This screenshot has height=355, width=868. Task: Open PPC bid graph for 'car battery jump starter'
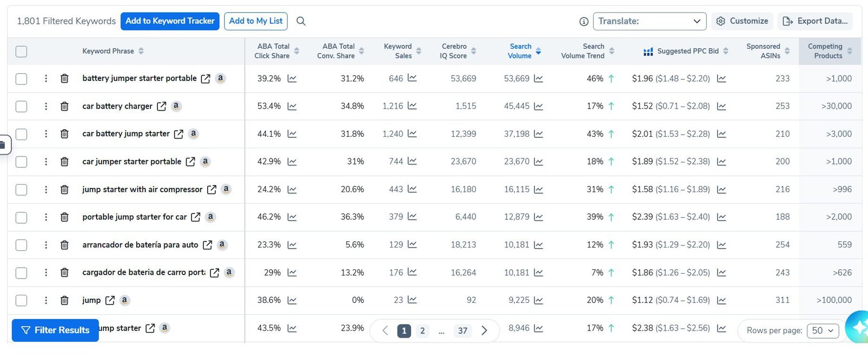[x=722, y=134]
